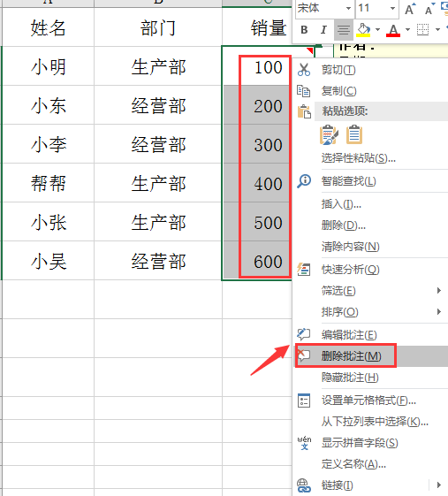448x496 pixels.
Task: Apply the yellow fill color bucket
Action: [x=363, y=30]
